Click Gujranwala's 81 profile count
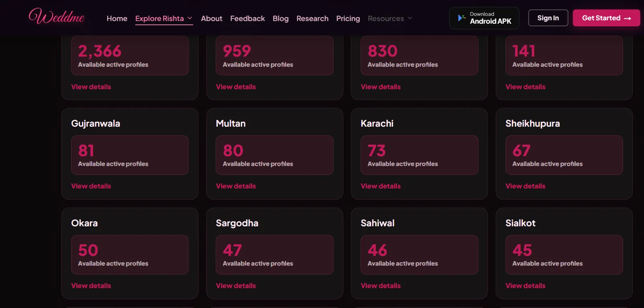 (x=86, y=151)
